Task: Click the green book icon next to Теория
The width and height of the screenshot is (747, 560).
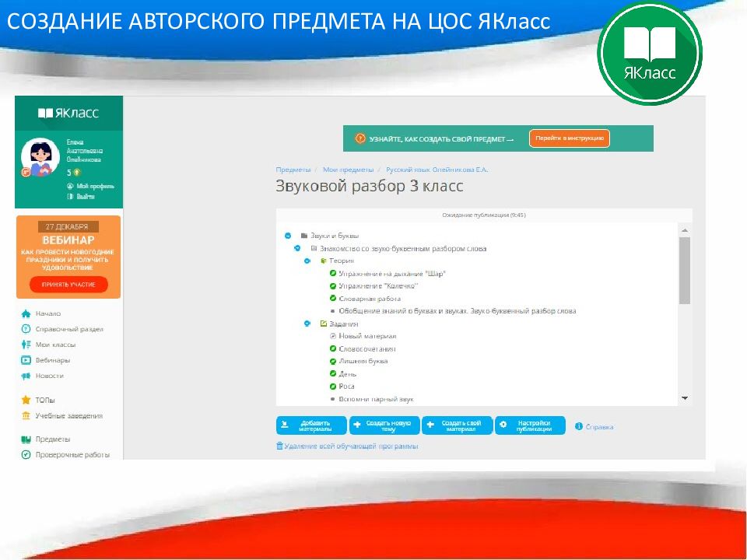Action: 324,261
